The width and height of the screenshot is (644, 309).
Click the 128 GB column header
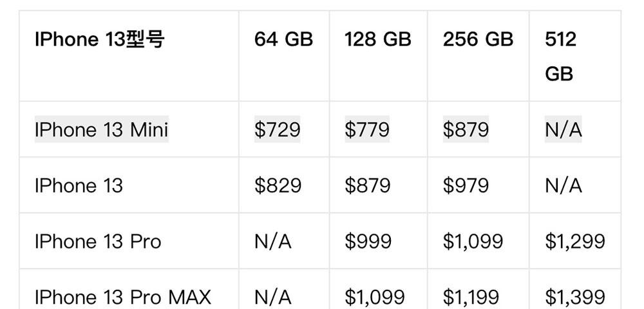(378, 40)
